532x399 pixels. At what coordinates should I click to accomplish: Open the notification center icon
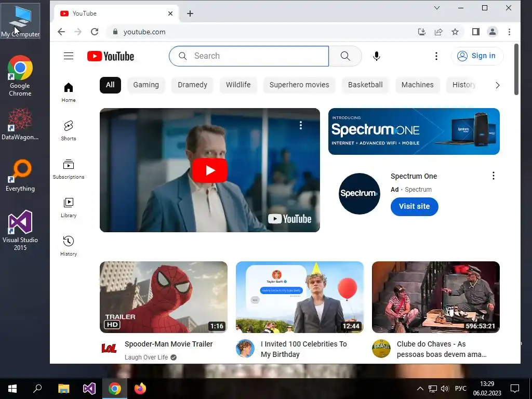(x=515, y=389)
